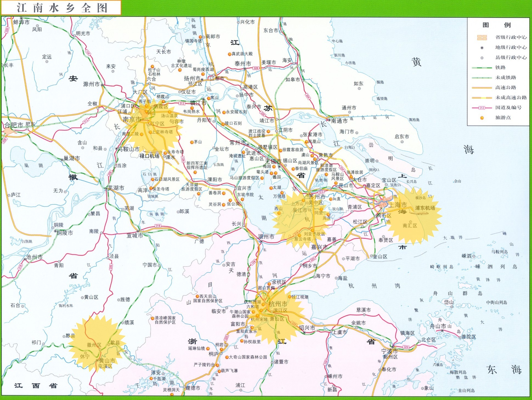The image size is (532, 400).
Task: Click the 绍兴市 city label
Action: point(307,328)
